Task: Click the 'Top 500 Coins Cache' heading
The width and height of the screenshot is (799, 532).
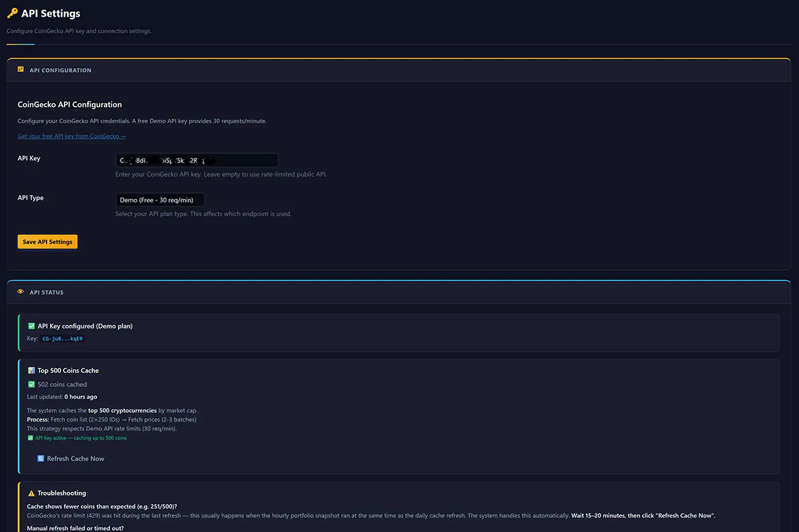Action: coord(68,370)
